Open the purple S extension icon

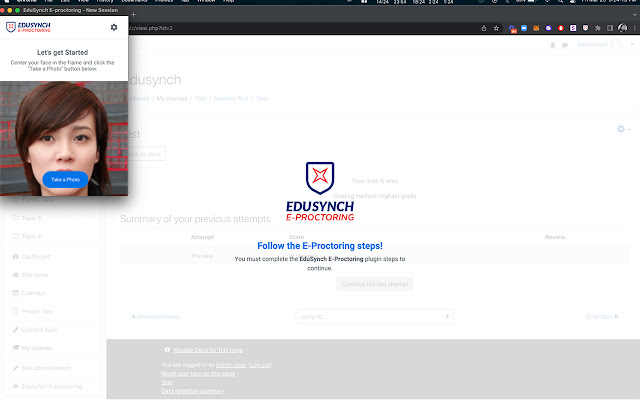tap(573, 28)
